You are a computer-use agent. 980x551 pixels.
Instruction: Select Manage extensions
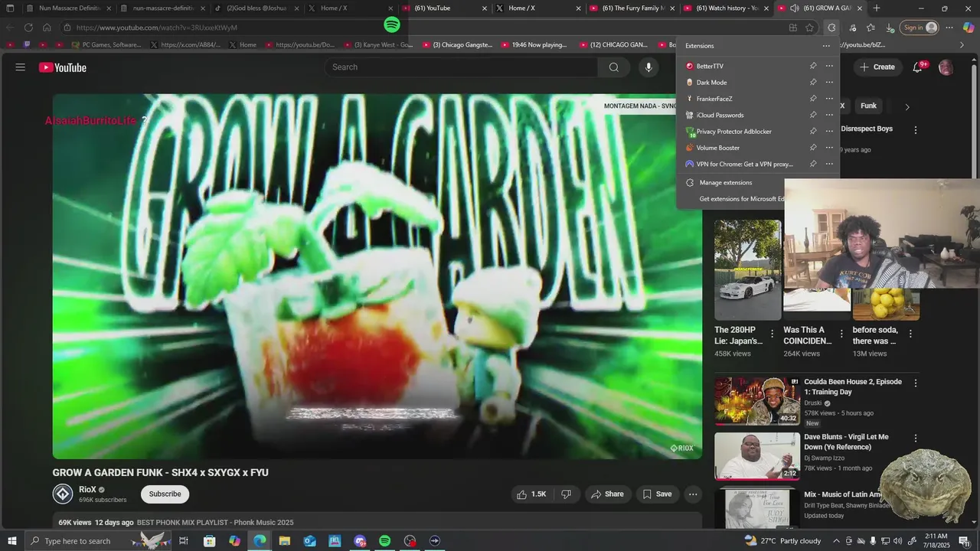pos(726,183)
